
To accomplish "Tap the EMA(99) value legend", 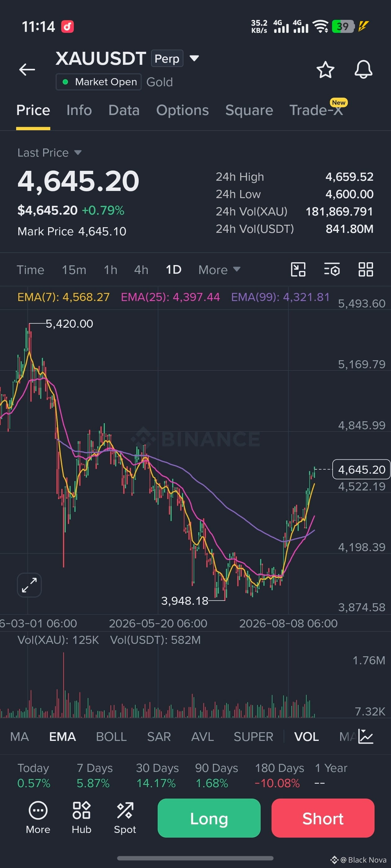I will click(x=280, y=297).
